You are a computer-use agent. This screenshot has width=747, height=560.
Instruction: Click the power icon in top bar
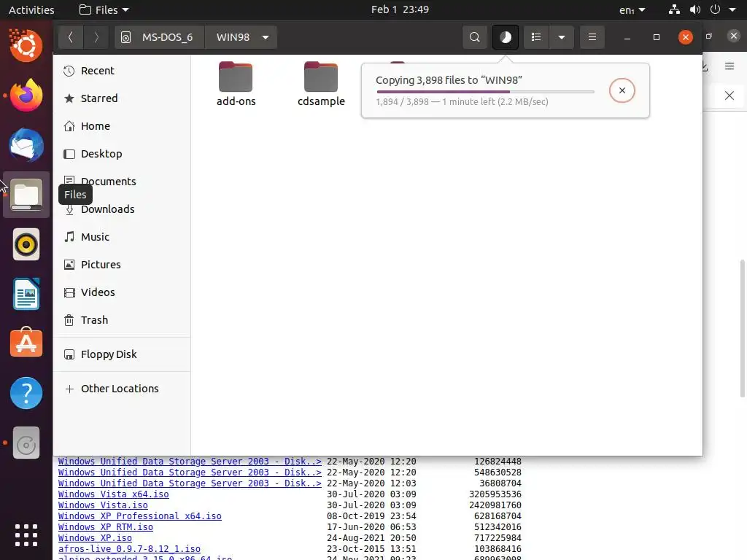coord(715,9)
